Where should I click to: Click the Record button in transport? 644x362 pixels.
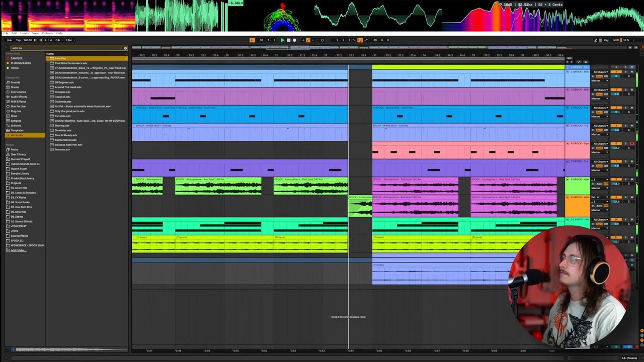294,40
